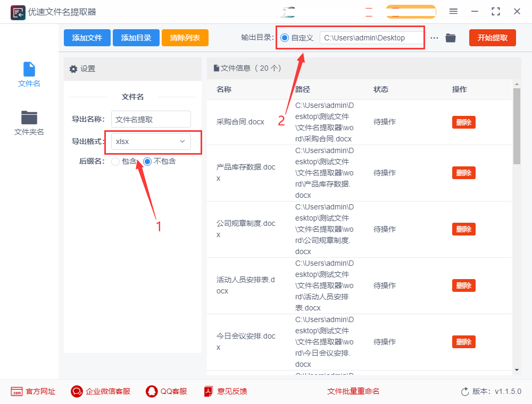Open the hamburger menu in title bar
Image resolution: width=532 pixels, height=404 pixels.
pos(453,12)
